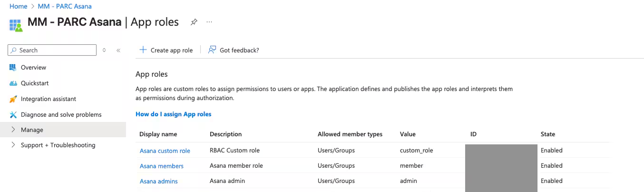Click the plus icon for Create app role
The height and width of the screenshot is (192, 644).
(x=143, y=50)
